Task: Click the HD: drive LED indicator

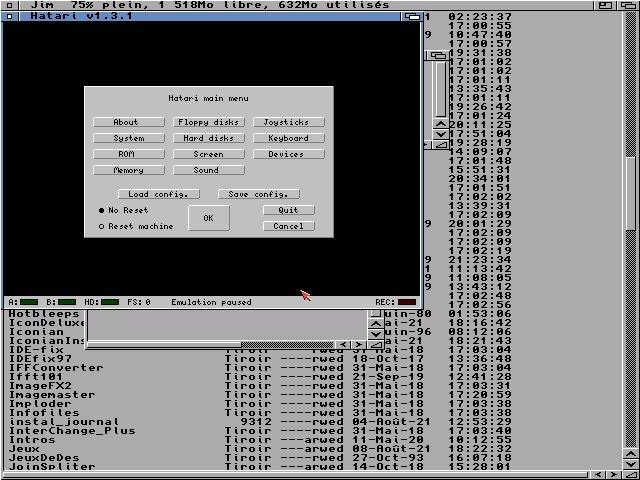Action: tap(110, 302)
